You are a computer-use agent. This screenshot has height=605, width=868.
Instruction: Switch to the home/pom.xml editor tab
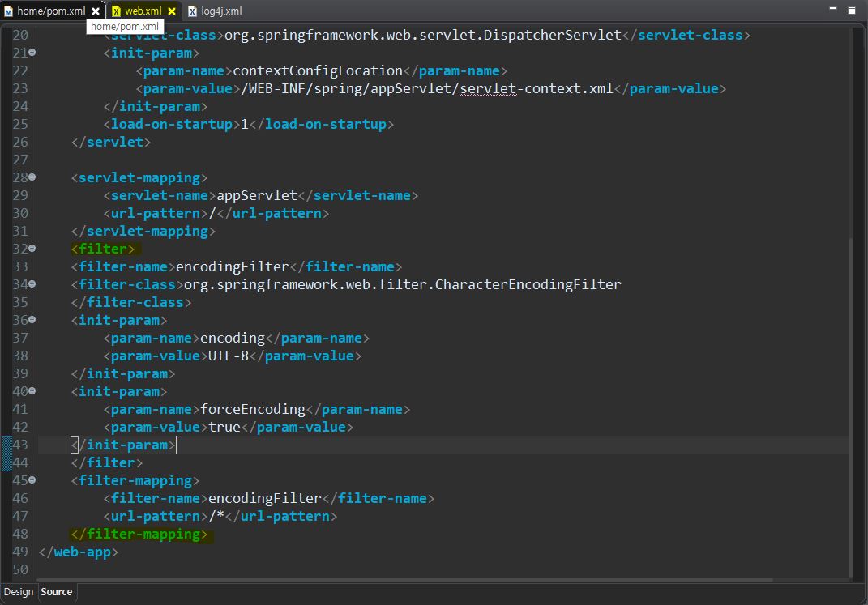click(x=51, y=11)
